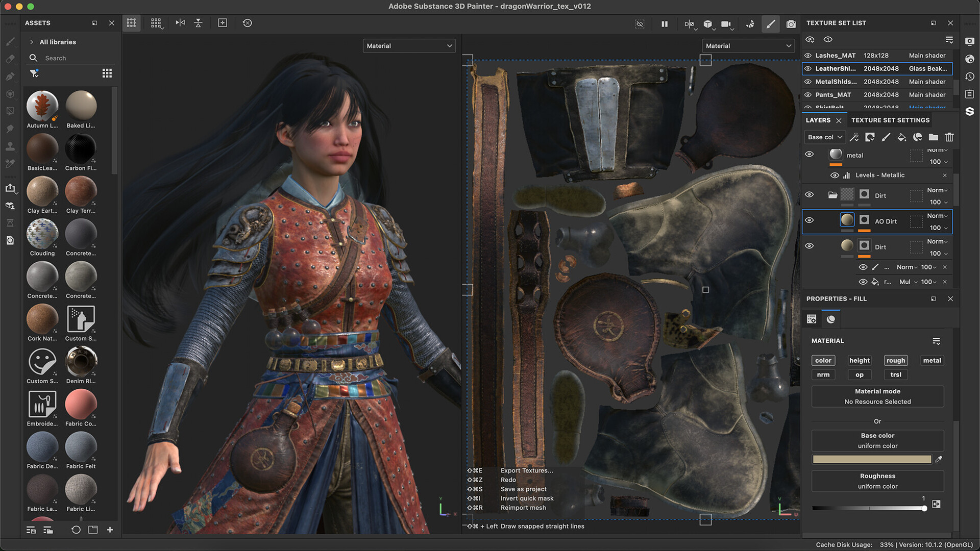The width and height of the screenshot is (980, 551).
Task: Open the Base col channel dropdown
Action: pos(824,137)
